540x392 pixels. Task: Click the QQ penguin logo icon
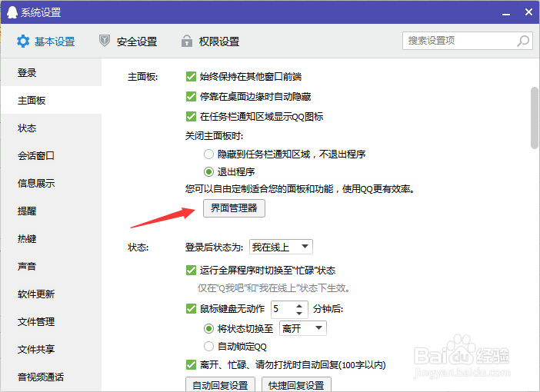click(12, 12)
